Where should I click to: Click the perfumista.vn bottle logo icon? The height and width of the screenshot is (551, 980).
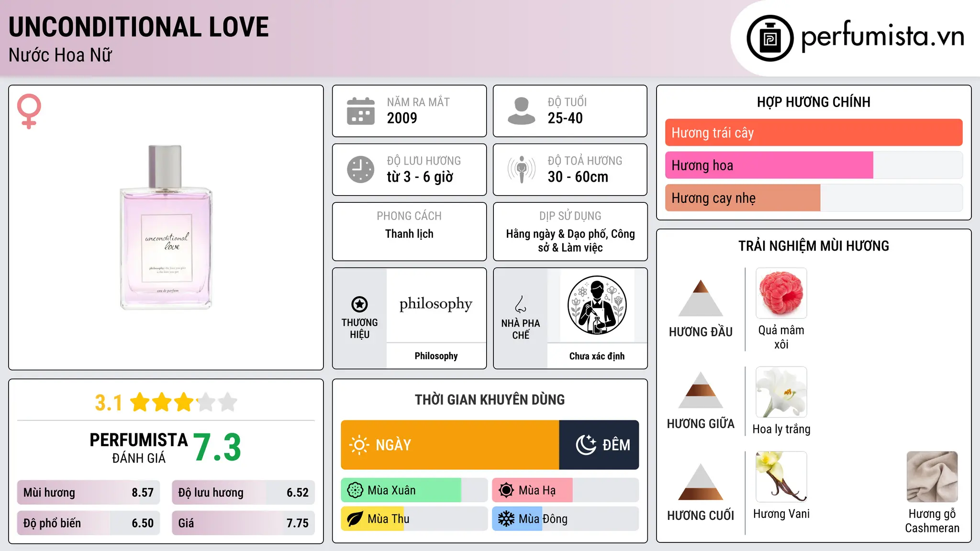[x=770, y=38]
